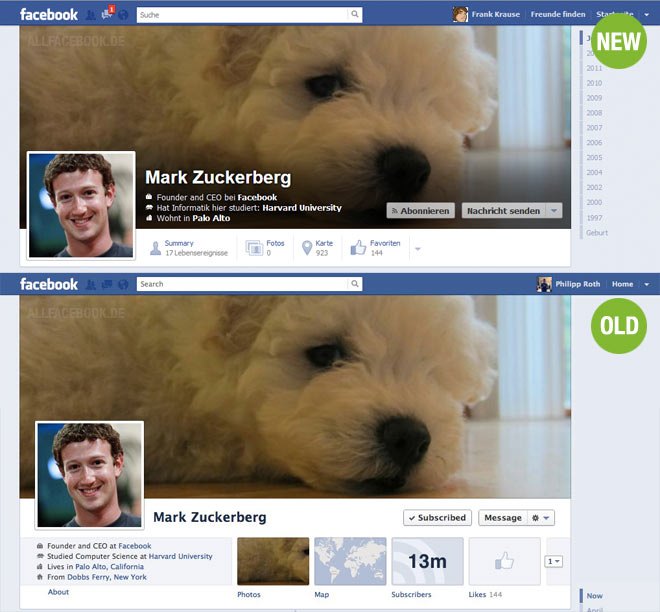Click search magnifier in Suche field
Image resolution: width=660 pixels, height=612 pixels.
point(355,14)
